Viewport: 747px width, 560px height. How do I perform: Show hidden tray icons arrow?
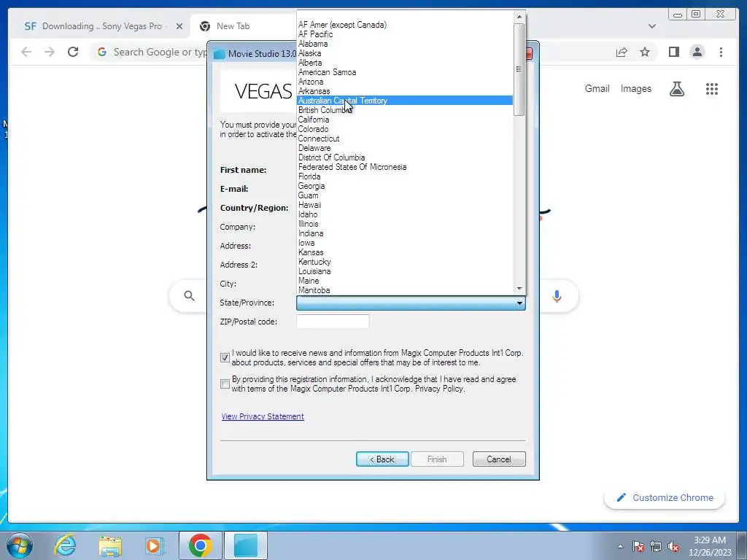[620, 546]
